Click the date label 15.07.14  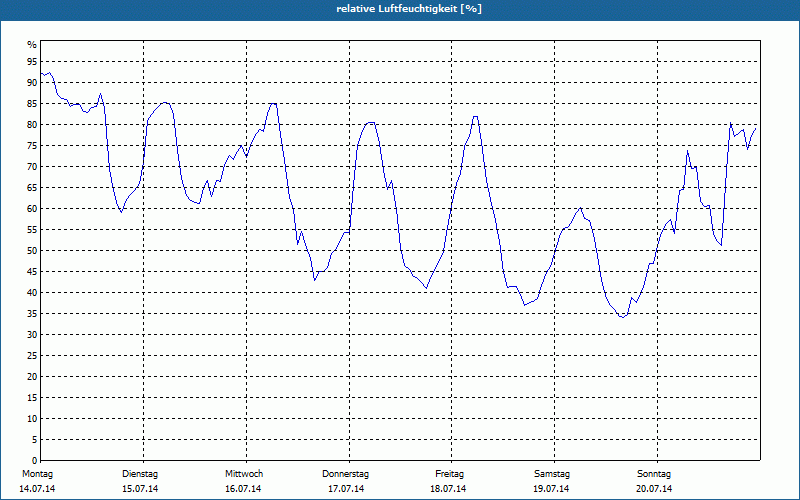pyautogui.click(x=140, y=489)
